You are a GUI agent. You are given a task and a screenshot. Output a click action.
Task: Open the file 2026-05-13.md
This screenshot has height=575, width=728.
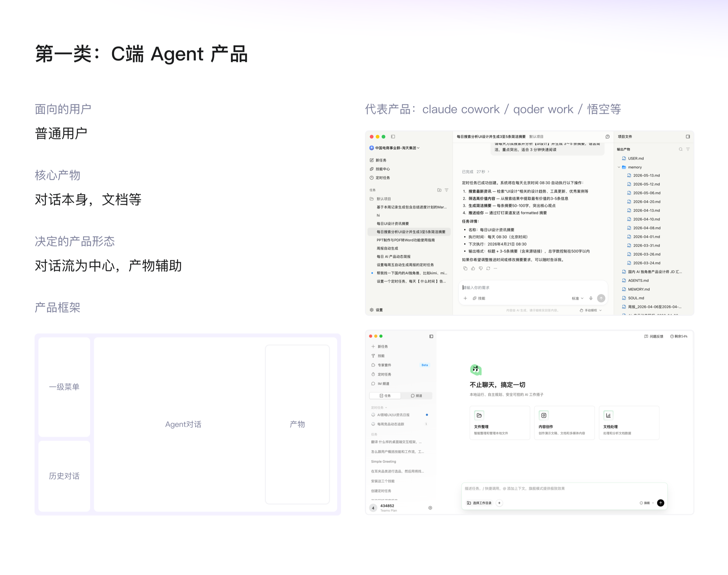[644, 175]
